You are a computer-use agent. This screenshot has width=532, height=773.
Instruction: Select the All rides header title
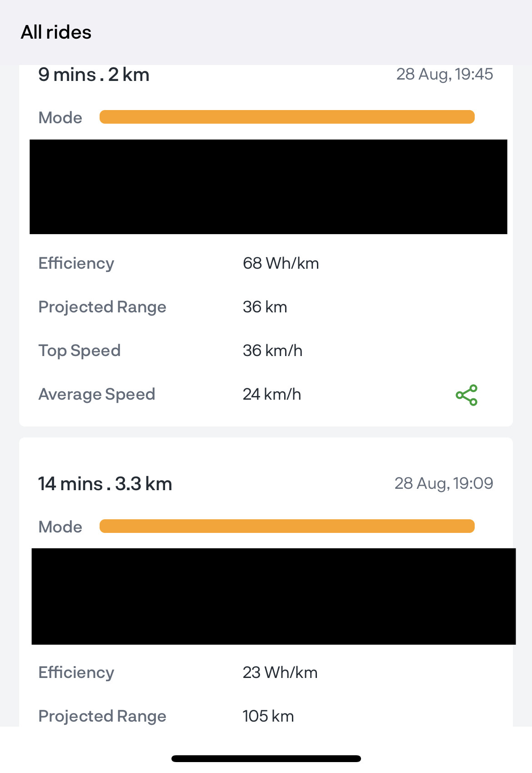coord(56,32)
